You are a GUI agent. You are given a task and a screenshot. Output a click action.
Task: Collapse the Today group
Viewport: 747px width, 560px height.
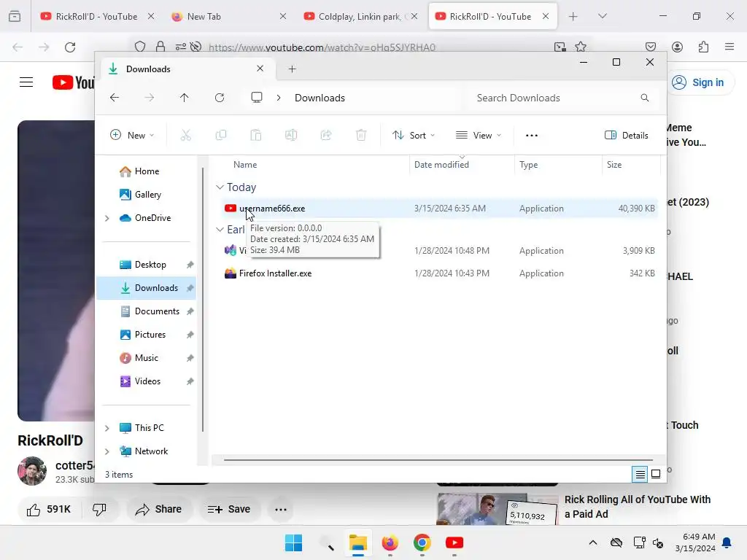pyautogui.click(x=220, y=187)
